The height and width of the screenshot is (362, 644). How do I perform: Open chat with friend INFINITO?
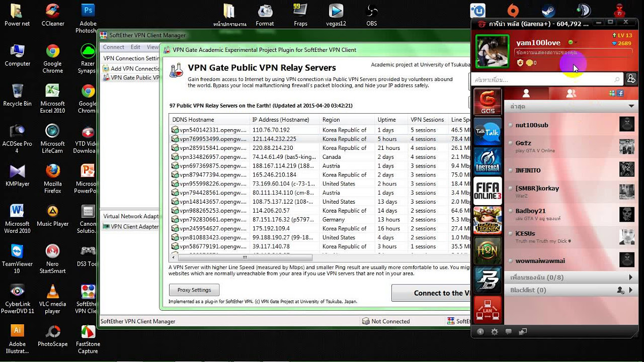[x=571, y=170]
